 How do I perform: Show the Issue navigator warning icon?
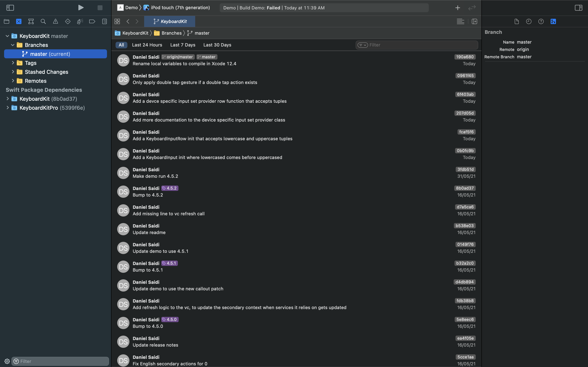(55, 21)
